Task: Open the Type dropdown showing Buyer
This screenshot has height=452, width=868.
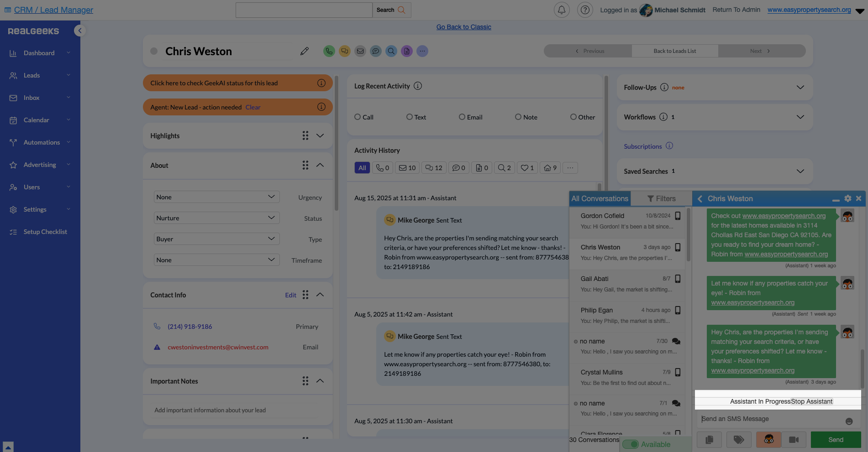Action: (x=216, y=239)
